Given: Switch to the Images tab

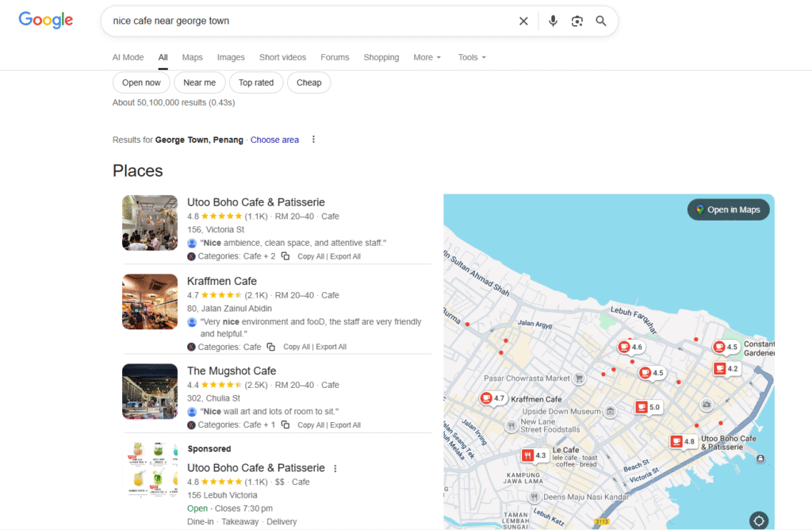Looking at the screenshot, I should 231,57.
